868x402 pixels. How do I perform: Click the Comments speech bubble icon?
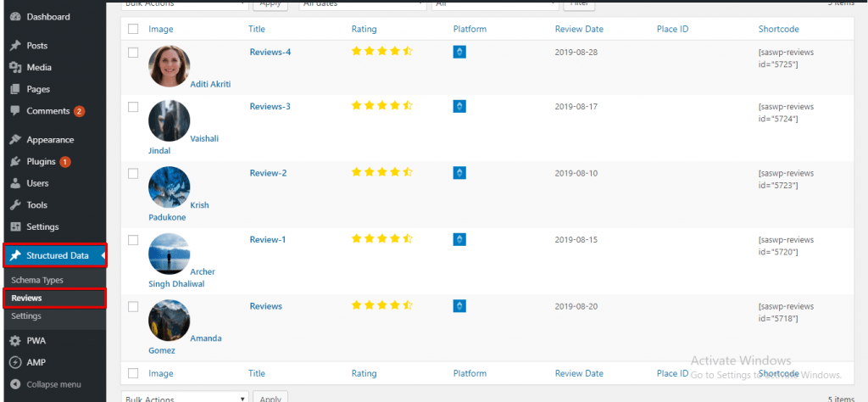coord(15,111)
